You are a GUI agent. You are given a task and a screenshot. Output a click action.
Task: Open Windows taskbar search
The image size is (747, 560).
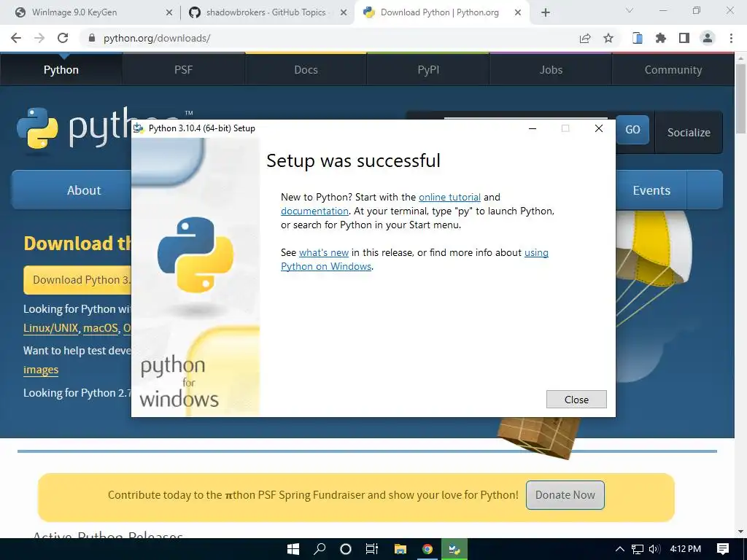click(x=320, y=549)
